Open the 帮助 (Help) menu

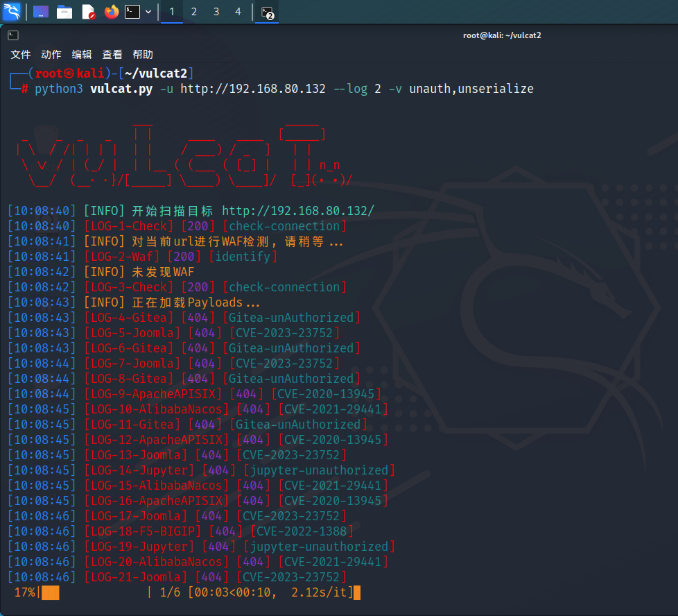[143, 54]
